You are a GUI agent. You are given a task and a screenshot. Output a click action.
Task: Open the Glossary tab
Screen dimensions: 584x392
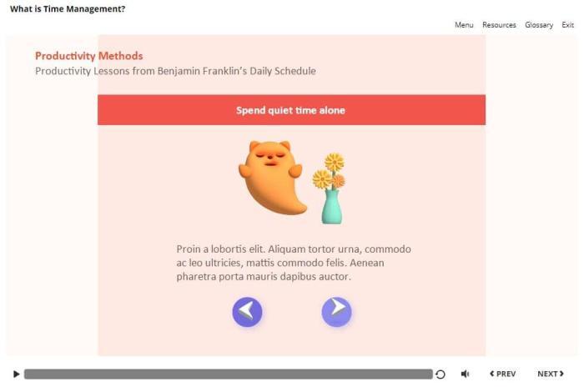pos(539,25)
